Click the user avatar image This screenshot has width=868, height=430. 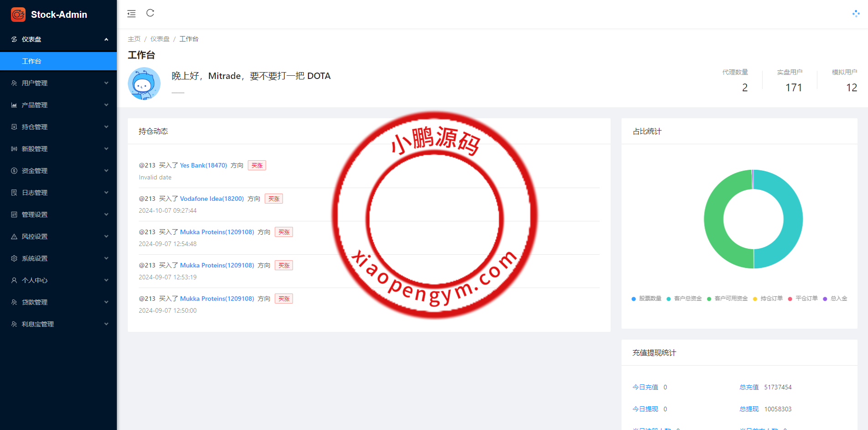point(144,84)
